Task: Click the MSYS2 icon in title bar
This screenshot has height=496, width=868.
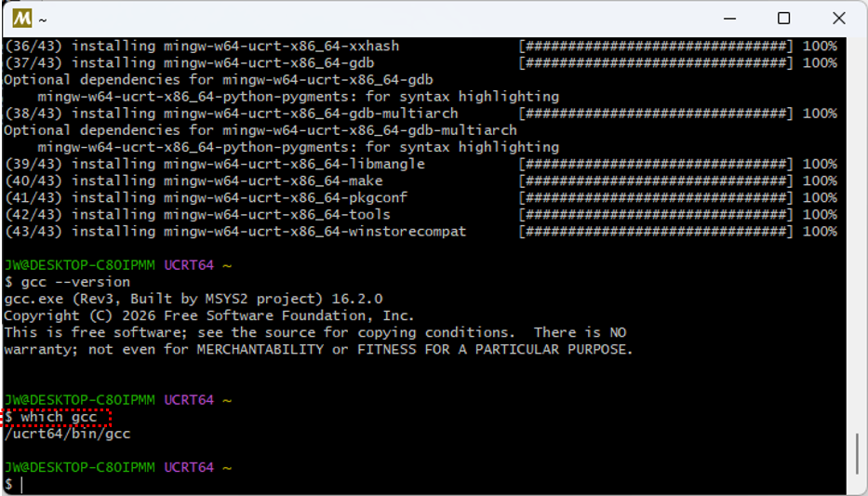Action: (x=22, y=19)
